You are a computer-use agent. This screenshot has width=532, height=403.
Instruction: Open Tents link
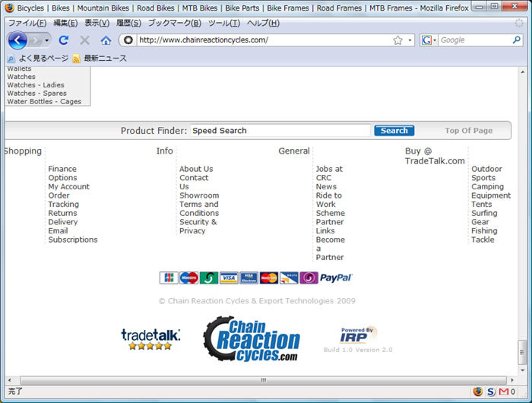click(481, 204)
